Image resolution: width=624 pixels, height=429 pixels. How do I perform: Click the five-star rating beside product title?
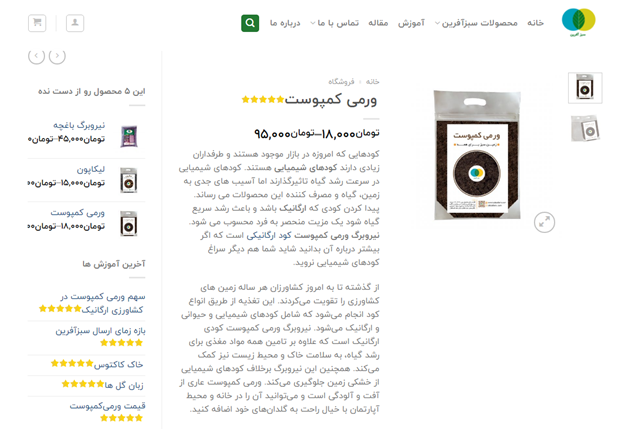coord(263,99)
